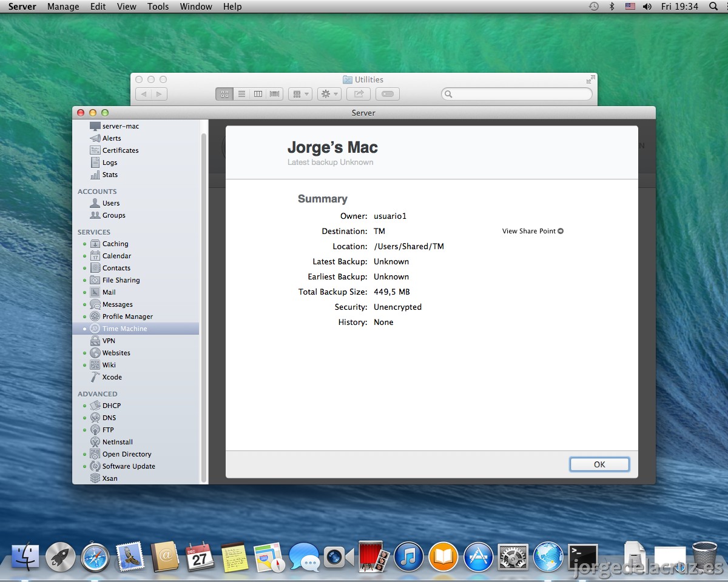Select server-mac in the Server sidebar
Viewport: 728px width, 582px height.
coord(115,126)
